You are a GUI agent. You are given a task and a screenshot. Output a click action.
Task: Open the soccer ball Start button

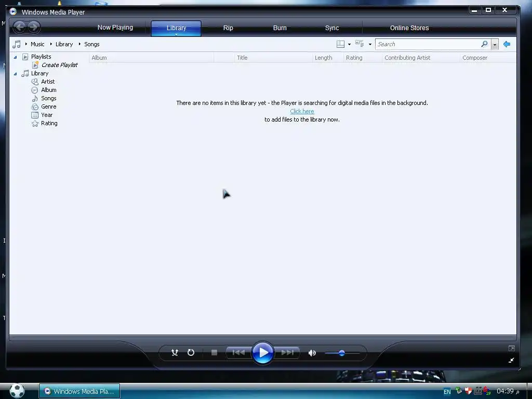point(17,391)
